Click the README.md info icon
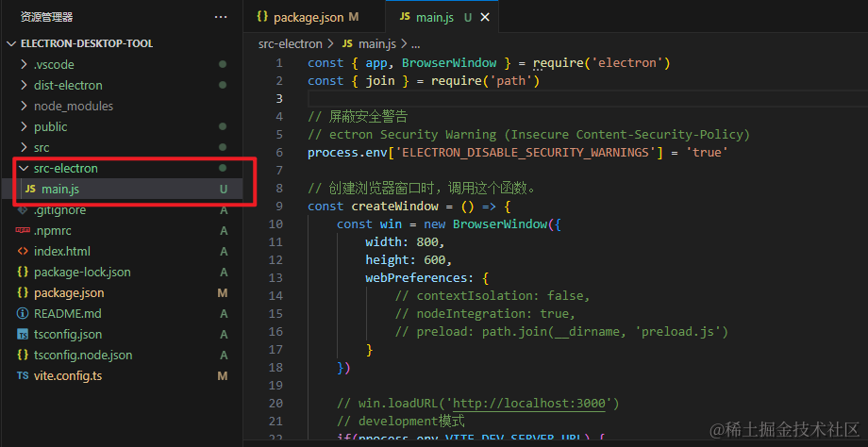868x447 pixels. coord(23,314)
